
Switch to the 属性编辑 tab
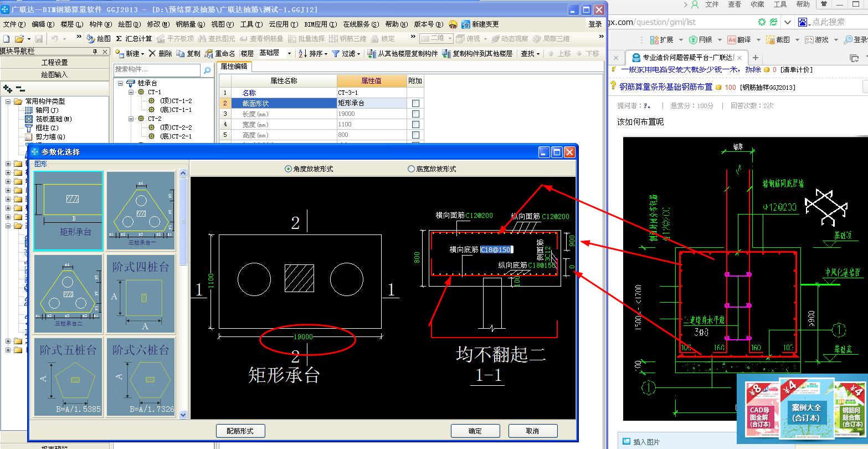pyautogui.click(x=234, y=66)
